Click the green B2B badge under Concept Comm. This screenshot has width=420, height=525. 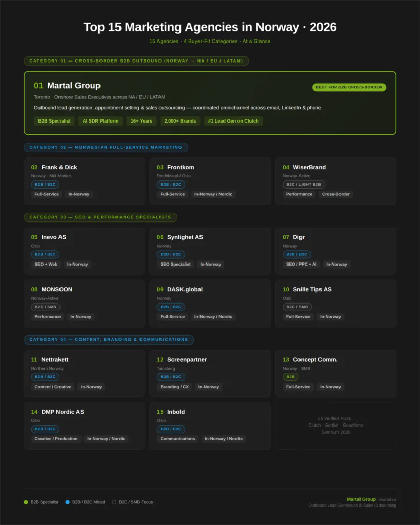click(x=290, y=377)
